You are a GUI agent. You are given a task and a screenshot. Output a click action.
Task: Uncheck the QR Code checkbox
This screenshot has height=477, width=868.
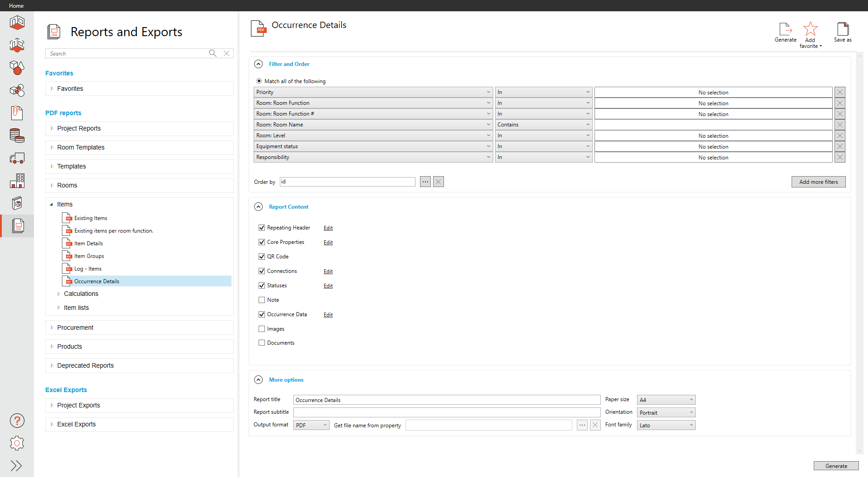pyautogui.click(x=262, y=257)
